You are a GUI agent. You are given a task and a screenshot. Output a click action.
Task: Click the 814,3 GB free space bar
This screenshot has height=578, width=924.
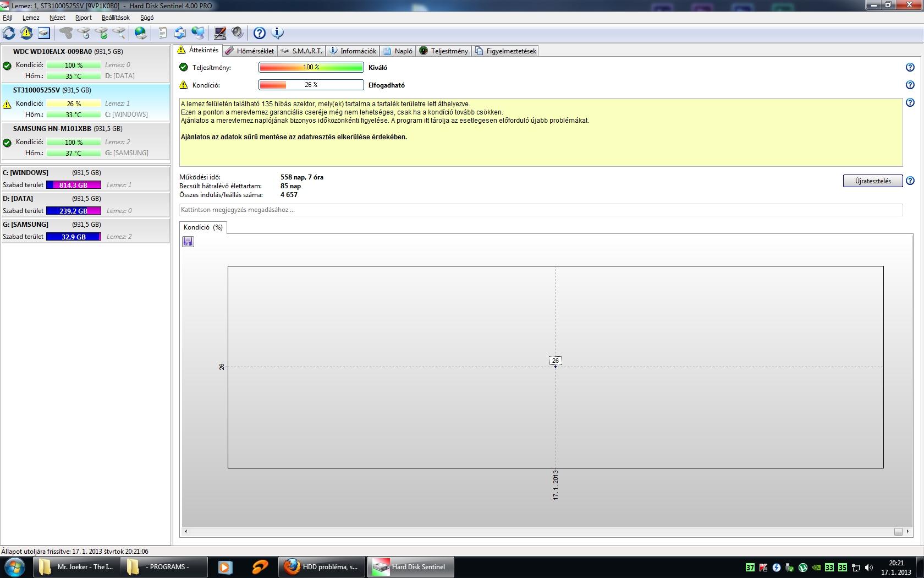(74, 185)
